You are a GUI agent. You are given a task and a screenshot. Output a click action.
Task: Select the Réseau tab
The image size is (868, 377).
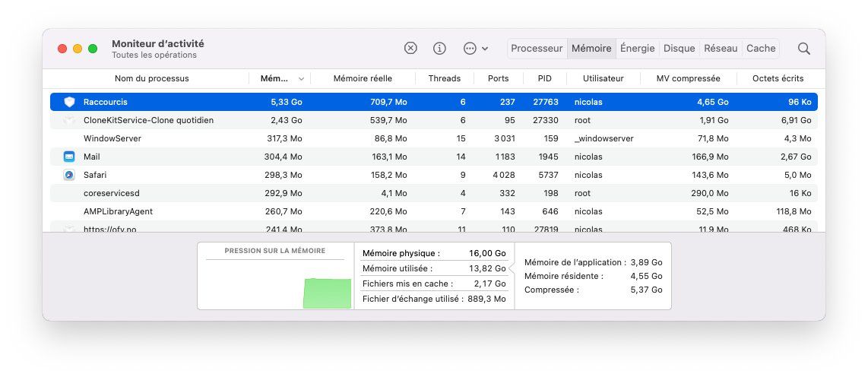[x=721, y=48]
